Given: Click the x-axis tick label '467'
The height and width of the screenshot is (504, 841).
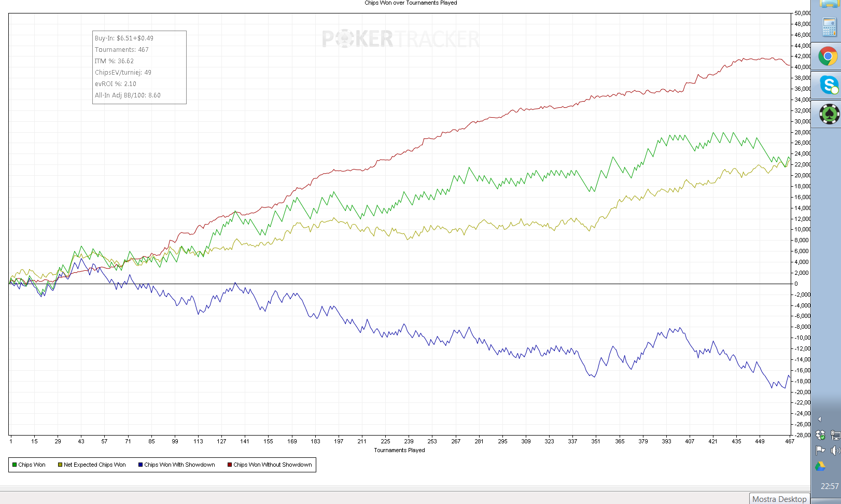Looking at the screenshot, I should point(790,441).
